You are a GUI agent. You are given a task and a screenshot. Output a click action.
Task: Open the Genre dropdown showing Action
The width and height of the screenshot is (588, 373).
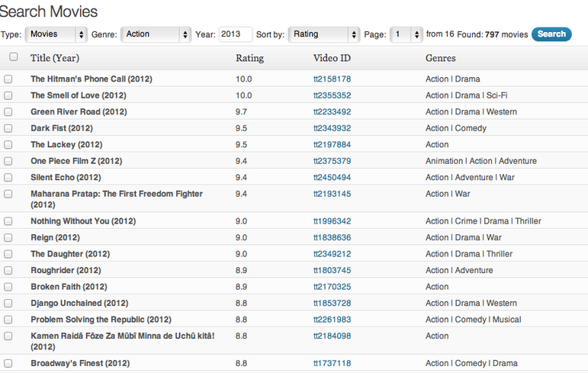(x=156, y=34)
